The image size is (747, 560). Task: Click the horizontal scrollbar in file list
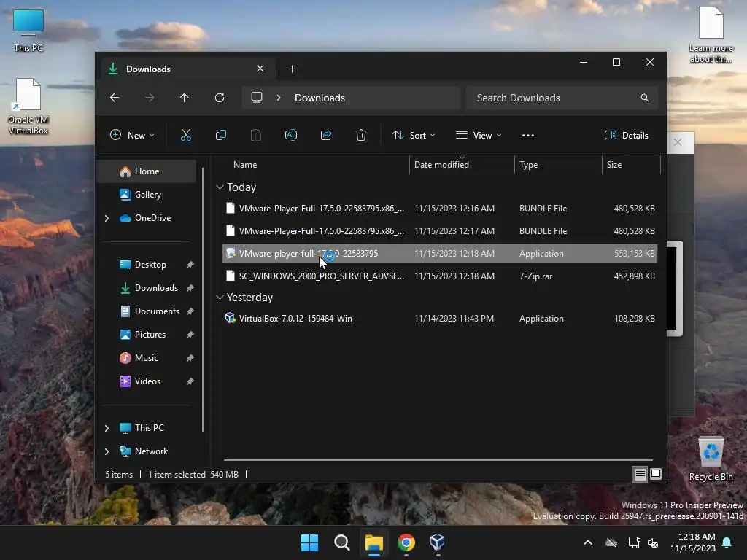pyautogui.click(x=438, y=460)
